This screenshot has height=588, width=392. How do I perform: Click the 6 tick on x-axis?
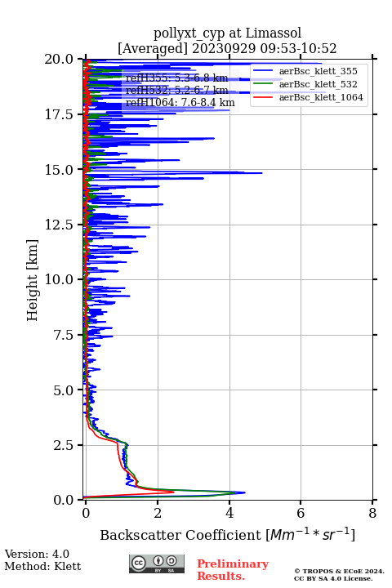[301, 513]
